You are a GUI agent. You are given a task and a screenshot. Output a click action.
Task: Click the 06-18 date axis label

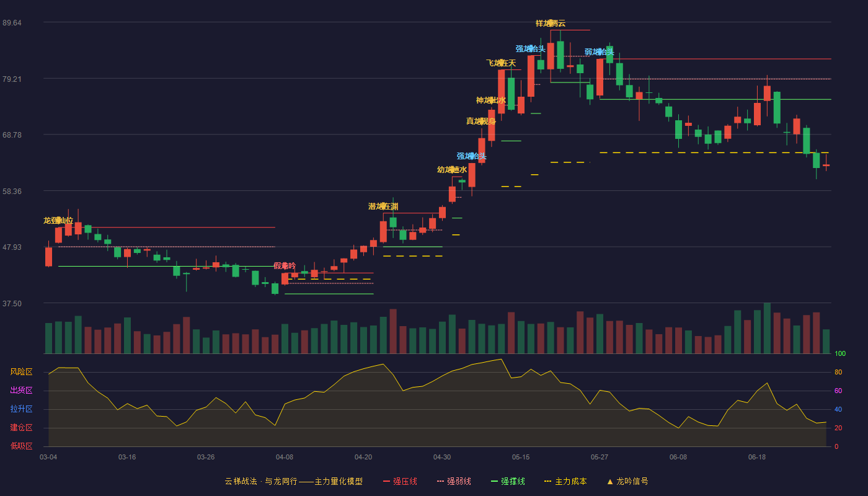point(757,457)
